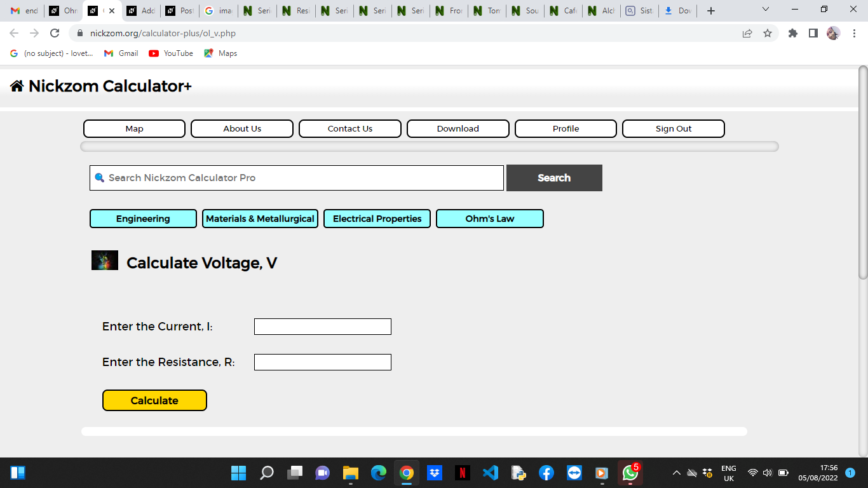Share this page icon in address bar
This screenshot has height=488, width=868.
tap(747, 33)
